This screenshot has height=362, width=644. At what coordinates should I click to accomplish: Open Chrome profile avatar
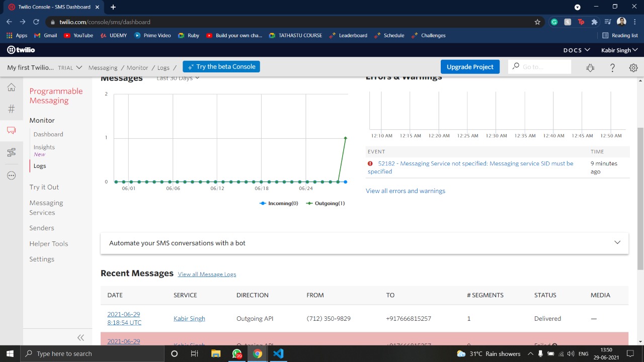point(621,22)
